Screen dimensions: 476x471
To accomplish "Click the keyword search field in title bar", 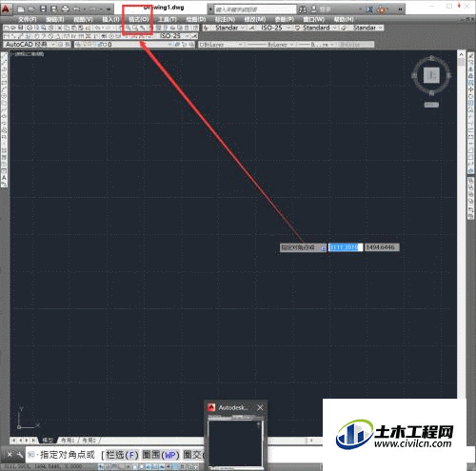I will pos(255,10).
